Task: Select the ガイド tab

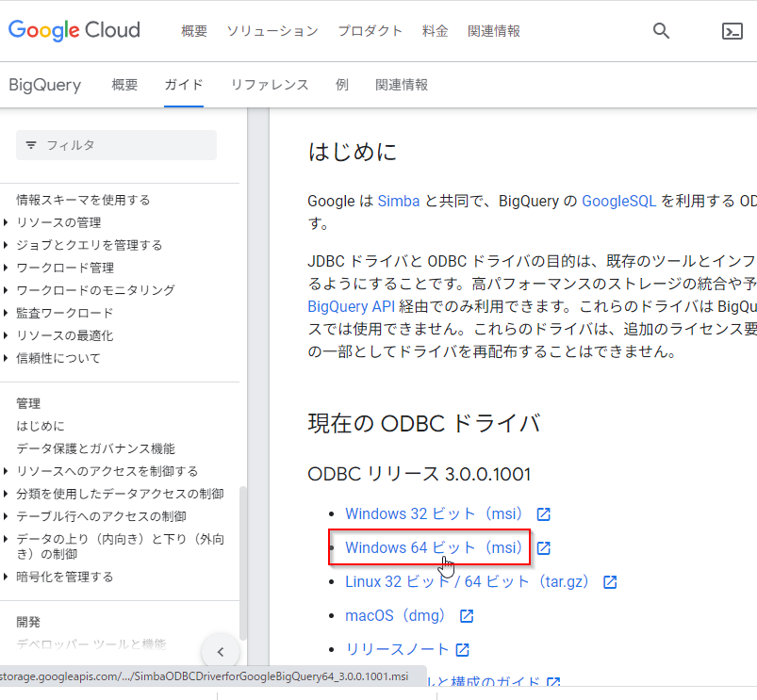Action: [x=184, y=85]
